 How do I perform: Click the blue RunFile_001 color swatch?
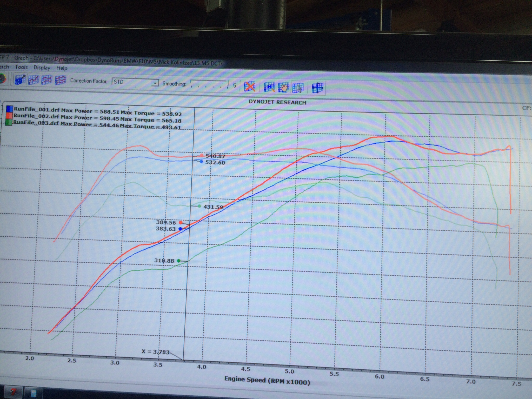point(10,109)
